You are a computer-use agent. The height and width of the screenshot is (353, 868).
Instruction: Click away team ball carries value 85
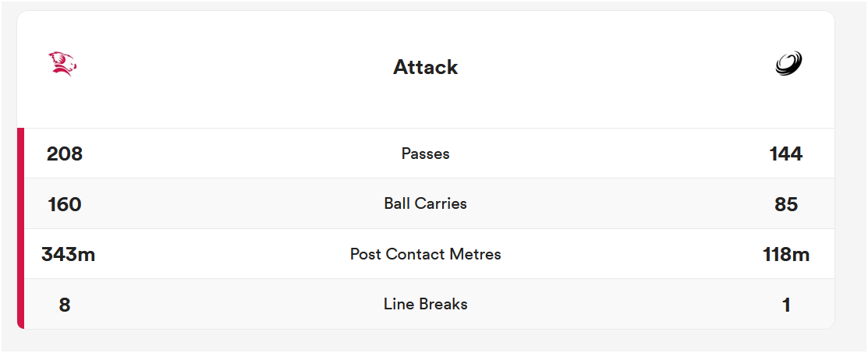point(786,204)
